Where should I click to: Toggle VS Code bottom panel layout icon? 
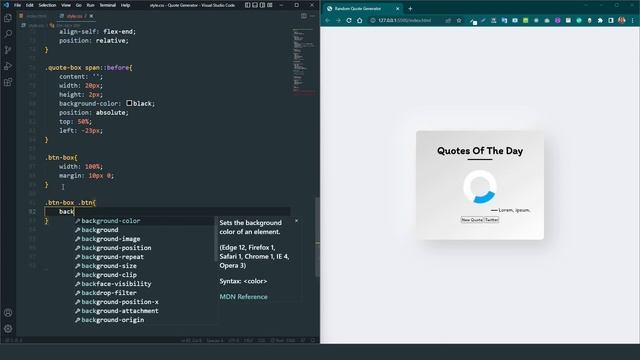click(255, 5)
